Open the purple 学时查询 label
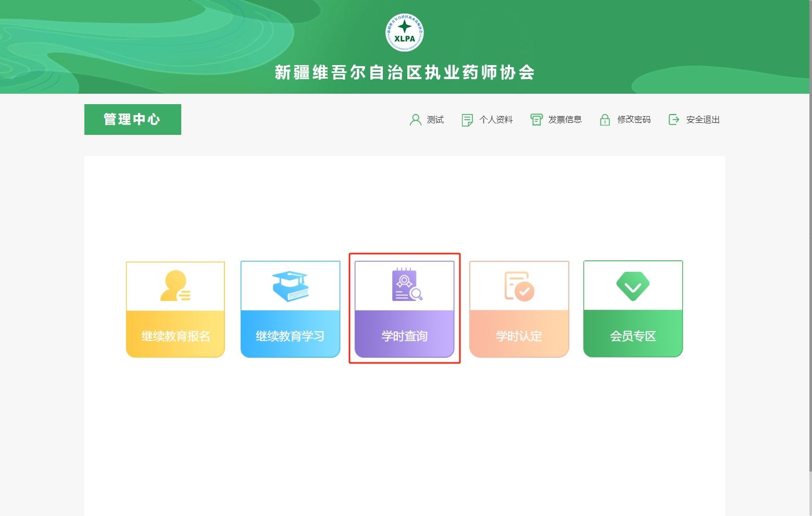Image resolution: width=812 pixels, height=516 pixels. [x=404, y=336]
